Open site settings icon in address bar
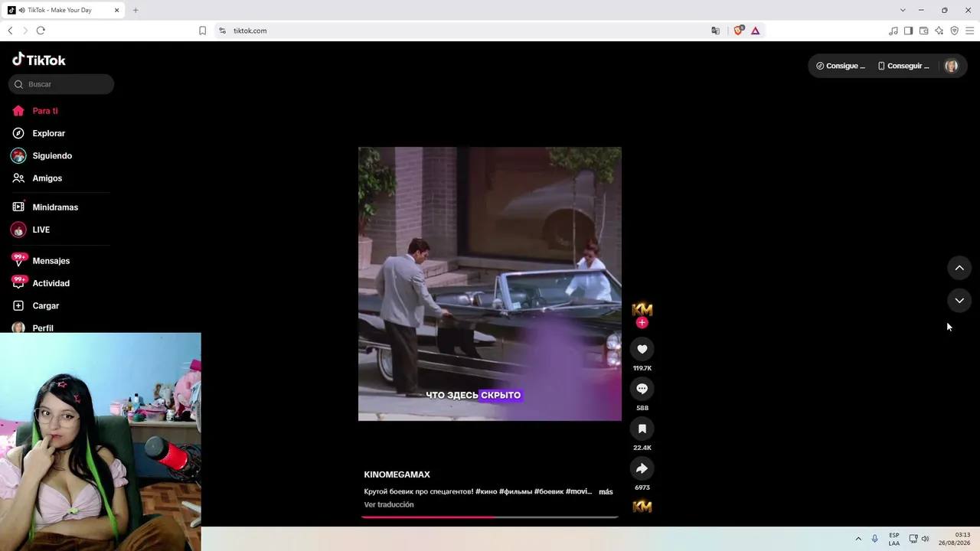The height and width of the screenshot is (551, 980). (222, 31)
